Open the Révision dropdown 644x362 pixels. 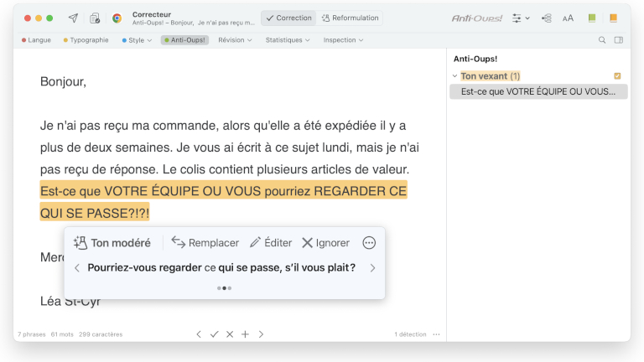(x=235, y=40)
